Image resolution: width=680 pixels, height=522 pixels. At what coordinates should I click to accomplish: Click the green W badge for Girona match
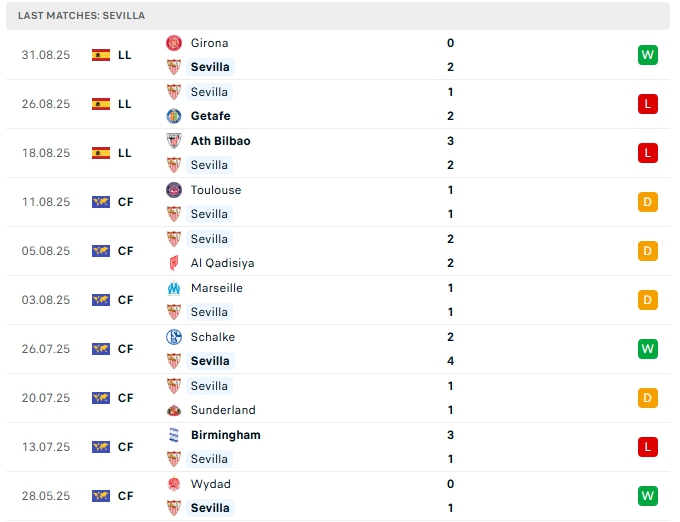(x=647, y=55)
